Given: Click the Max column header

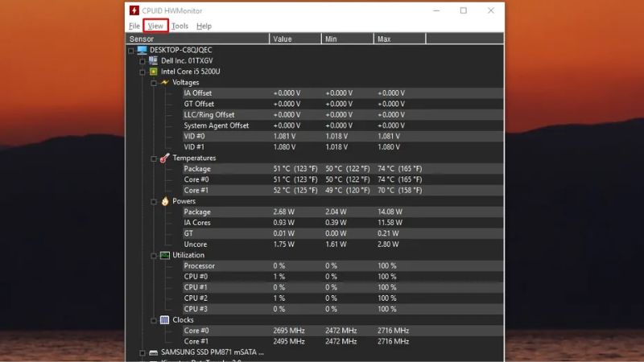Looking at the screenshot, I should 399,39.
